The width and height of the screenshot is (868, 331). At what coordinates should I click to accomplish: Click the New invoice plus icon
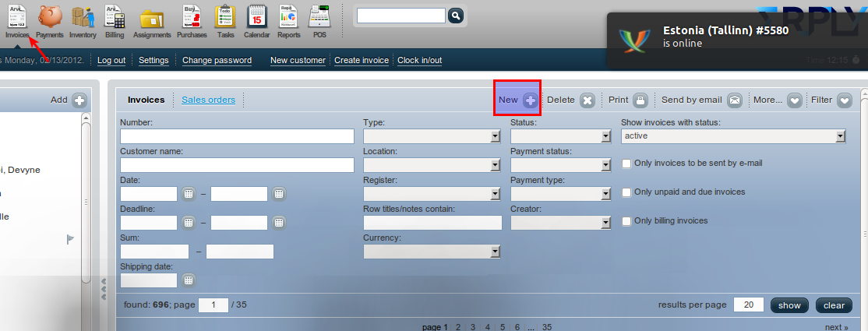coord(531,100)
